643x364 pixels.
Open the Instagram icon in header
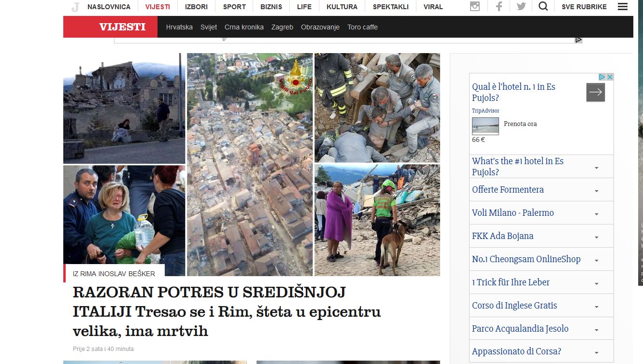click(x=475, y=7)
